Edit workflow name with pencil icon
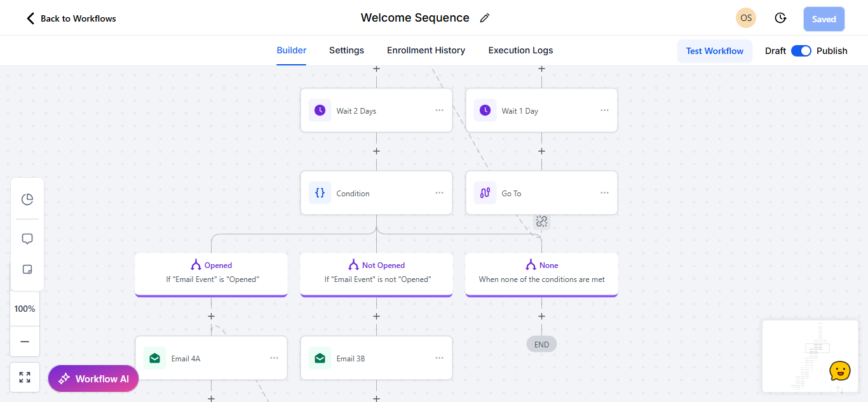The width and height of the screenshot is (868, 402). point(485,18)
